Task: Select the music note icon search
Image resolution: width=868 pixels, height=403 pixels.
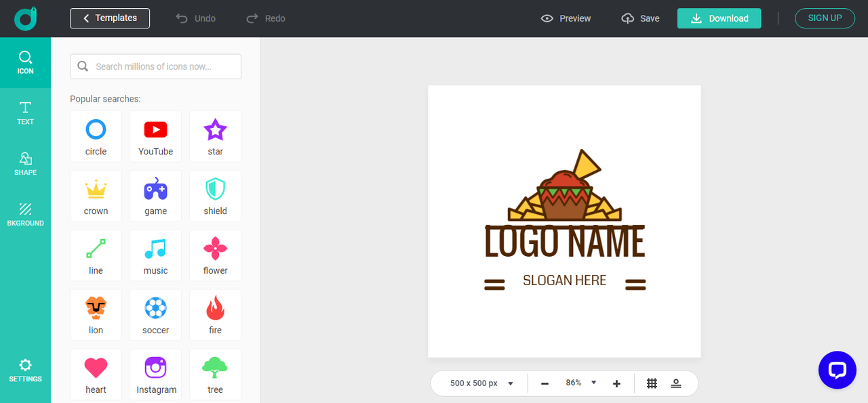Action: [x=155, y=255]
